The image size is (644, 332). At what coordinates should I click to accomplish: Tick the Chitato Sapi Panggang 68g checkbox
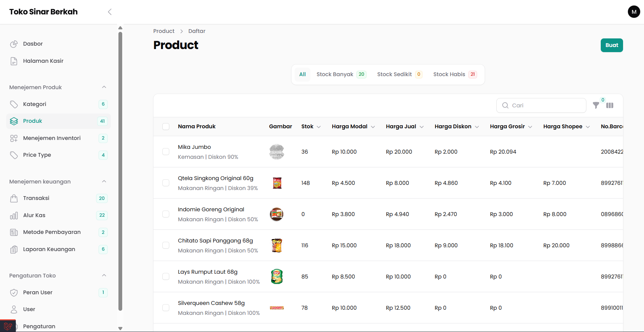coord(166,245)
